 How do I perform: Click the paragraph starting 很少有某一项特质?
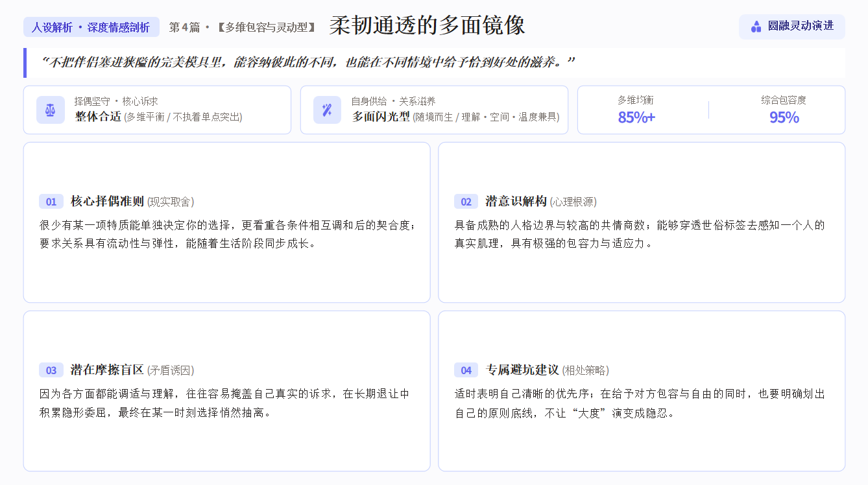227,234
